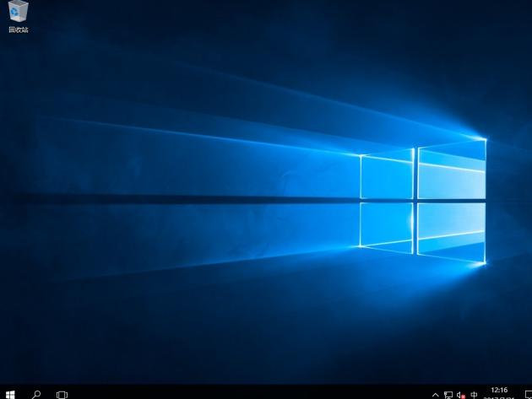Click the wallpaper logo's lower-right pane
The height and width of the screenshot is (399, 532).
pyautogui.click(x=452, y=230)
